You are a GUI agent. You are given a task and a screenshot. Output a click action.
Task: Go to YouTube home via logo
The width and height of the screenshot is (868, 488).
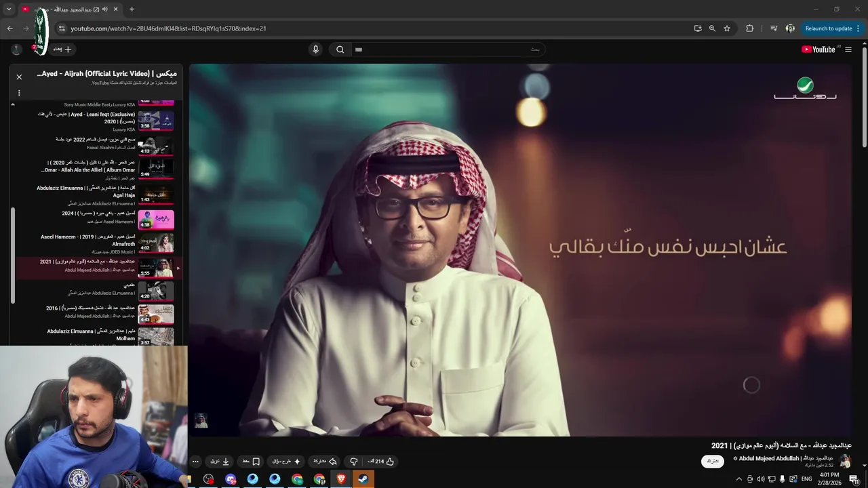[819, 49]
